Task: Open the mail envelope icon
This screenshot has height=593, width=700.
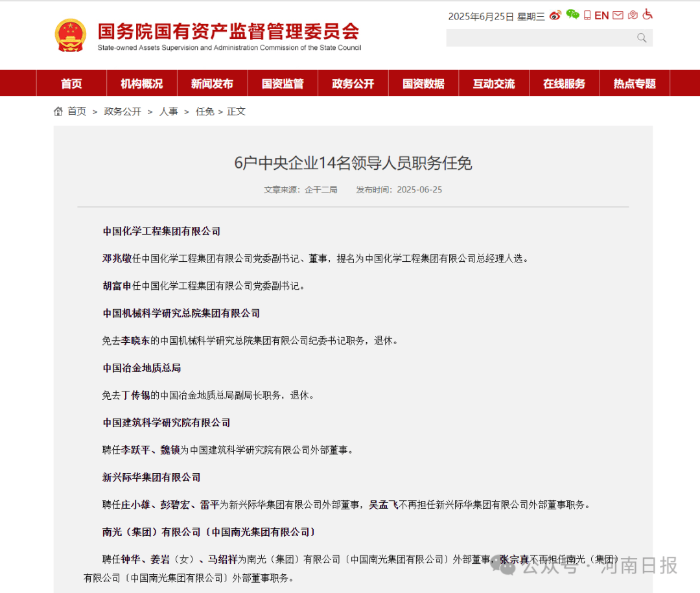Action: (x=618, y=16)
